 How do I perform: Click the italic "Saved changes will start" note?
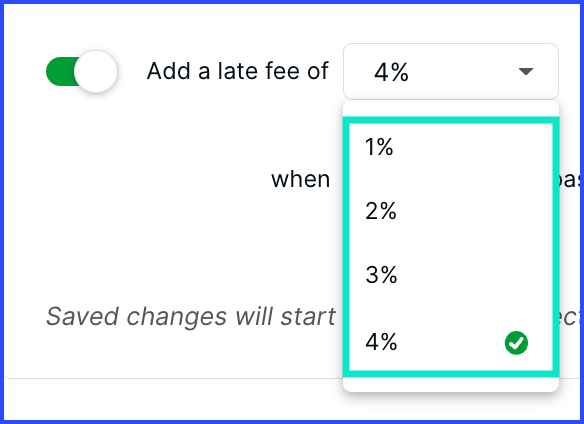click(x=190, y=316)
